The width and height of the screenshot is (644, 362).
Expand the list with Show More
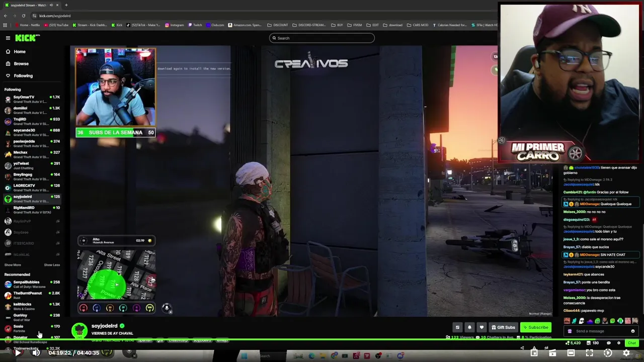[13, 265]
